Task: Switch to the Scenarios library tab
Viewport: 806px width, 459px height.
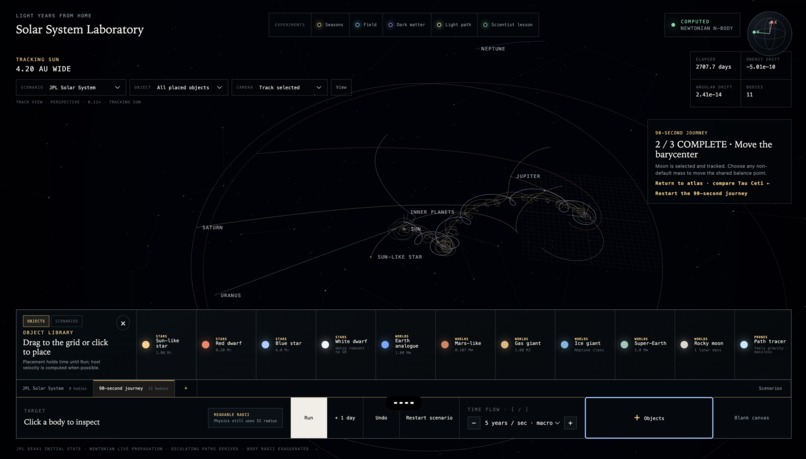Action: pyautogui.click(x=66, y=321)
